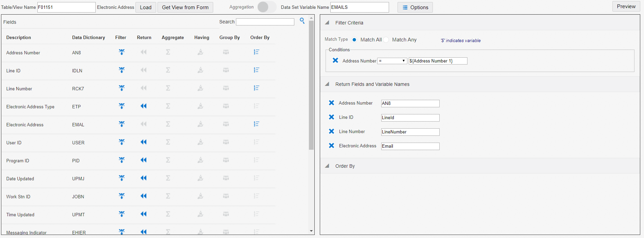Click return icon for Electronic Address Type

pyautogui.click(x=144, y=106)
